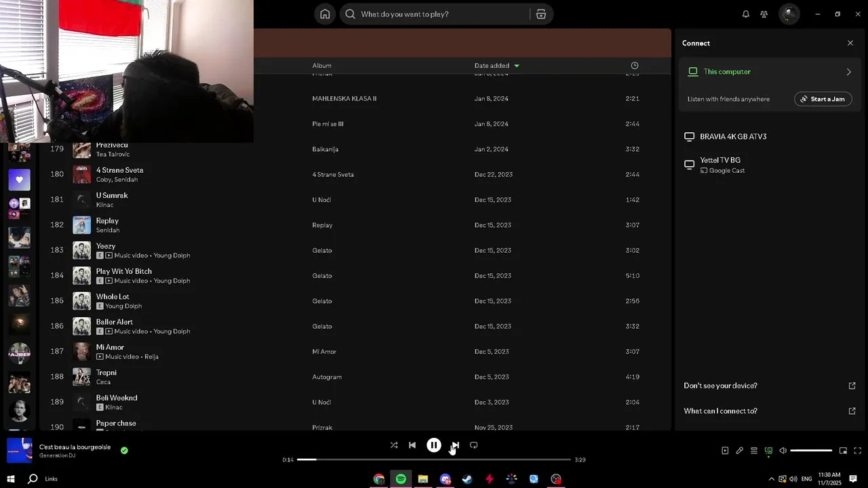Skip to previous track
868x488 pixels.
(x=412, y=445)
